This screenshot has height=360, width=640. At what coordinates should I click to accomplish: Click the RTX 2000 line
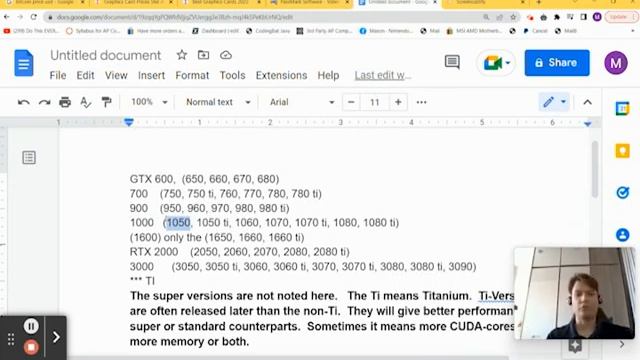[240, 252]
